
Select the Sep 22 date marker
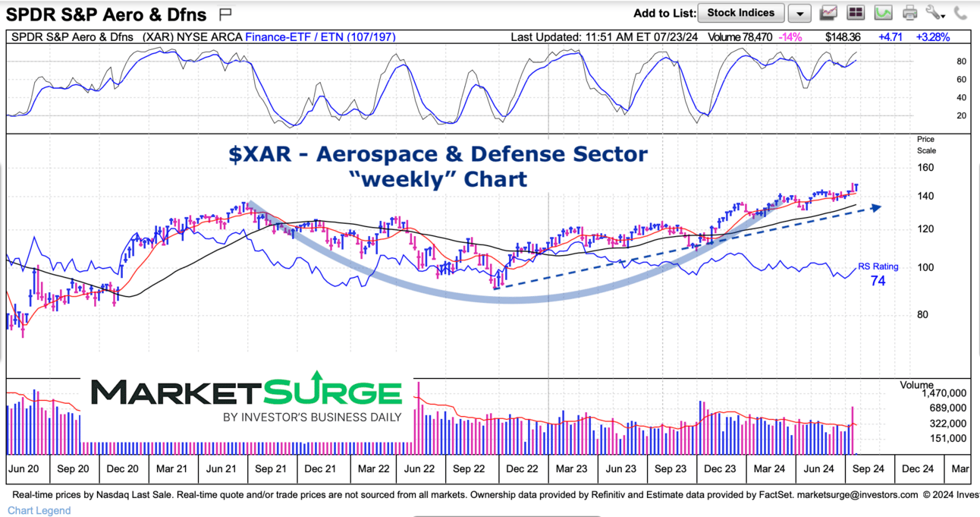pyautogui.click(x=469, y=468)
